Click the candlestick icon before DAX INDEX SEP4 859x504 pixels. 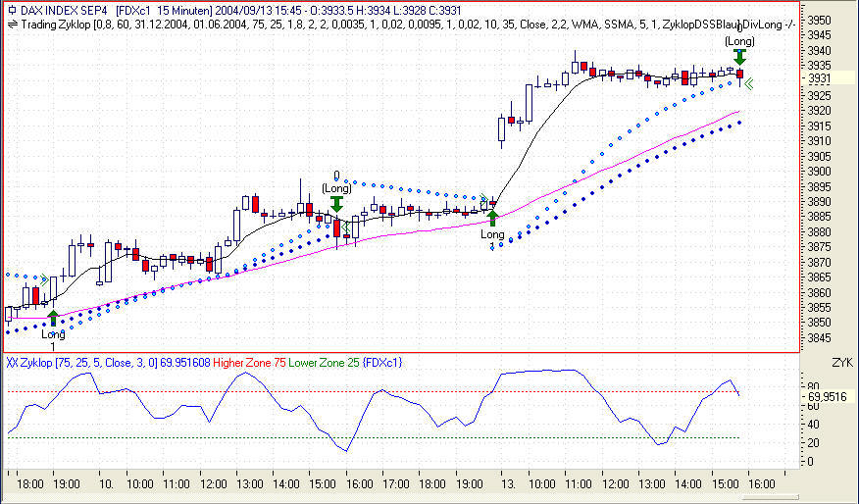[x=12, y=11]
